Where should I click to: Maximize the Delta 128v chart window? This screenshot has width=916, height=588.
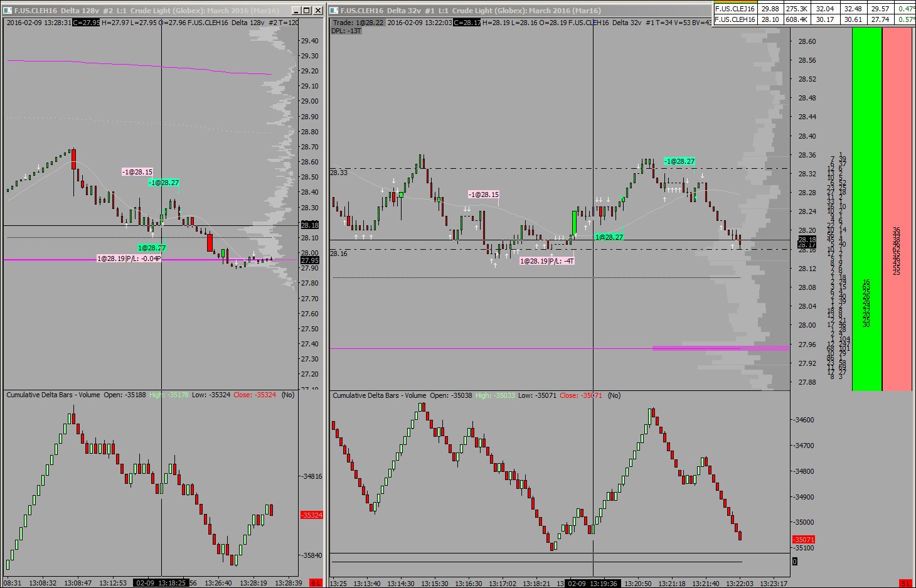click(x=307, y=10)
